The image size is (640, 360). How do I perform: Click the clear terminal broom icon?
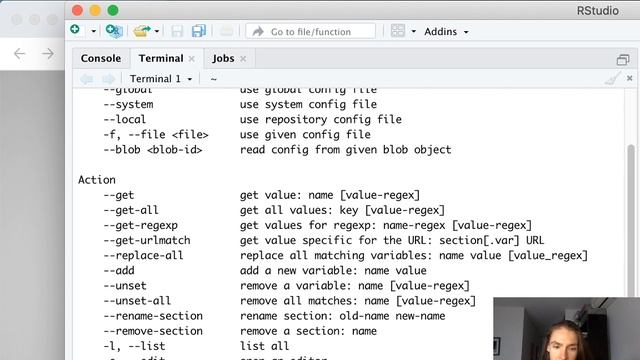612,78
